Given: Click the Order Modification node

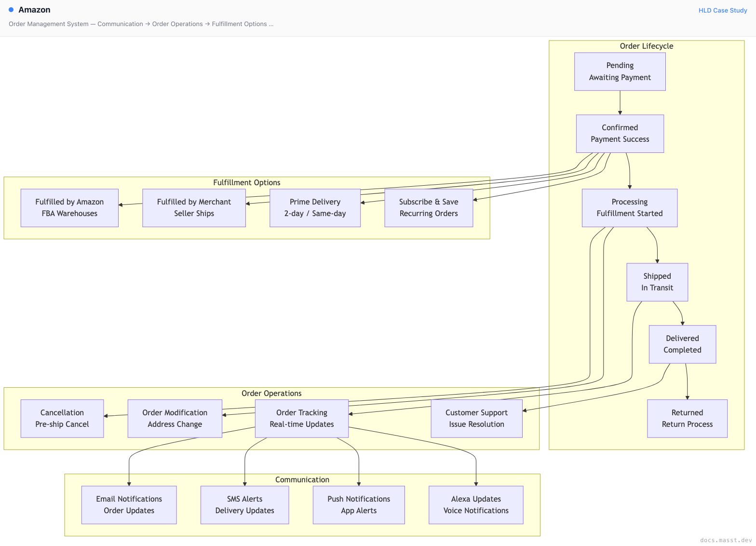Looking at the screenshot, I should tap(175, 419).
